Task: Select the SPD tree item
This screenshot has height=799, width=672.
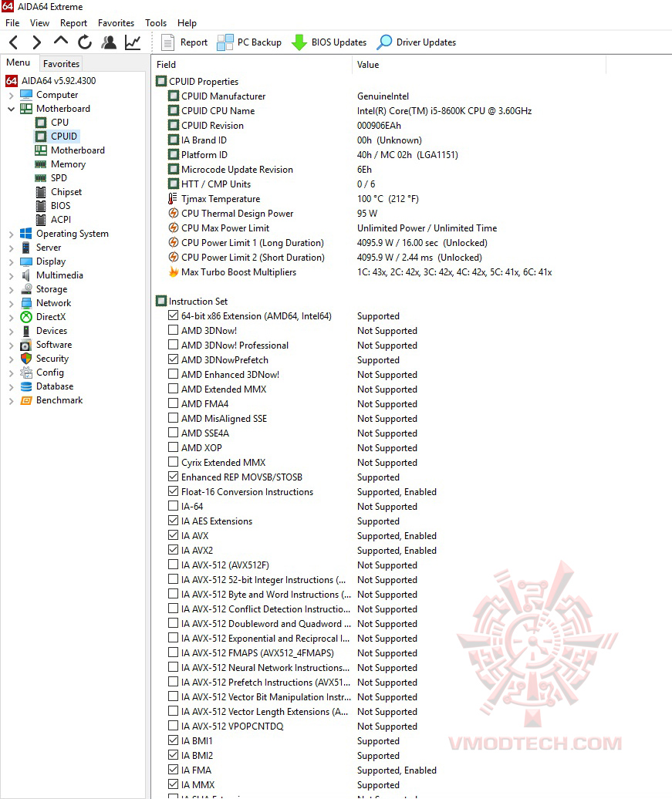Action: [x=59, y=178]
